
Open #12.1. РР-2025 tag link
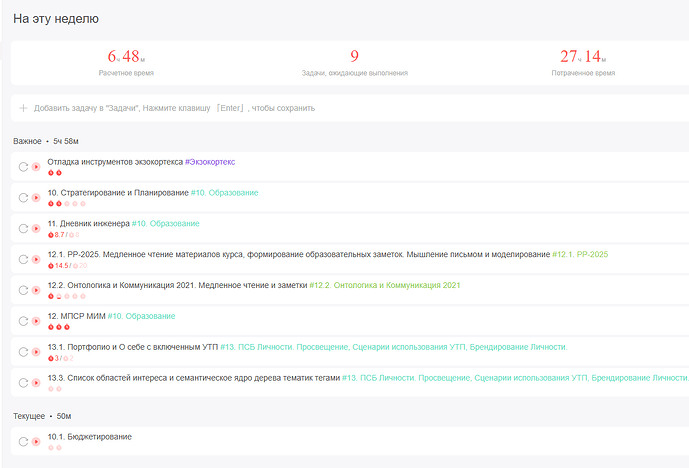click(x=580, y=254)
